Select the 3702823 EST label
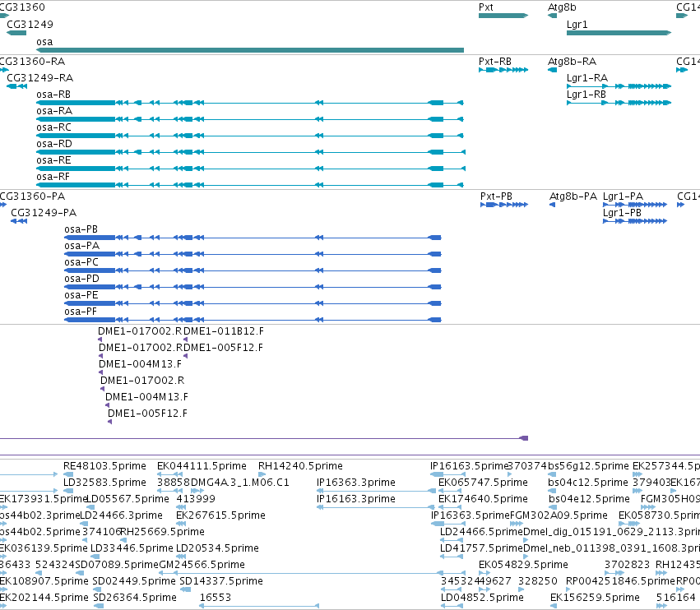This screenshot has width=700, height=610. tap(627, 565)
